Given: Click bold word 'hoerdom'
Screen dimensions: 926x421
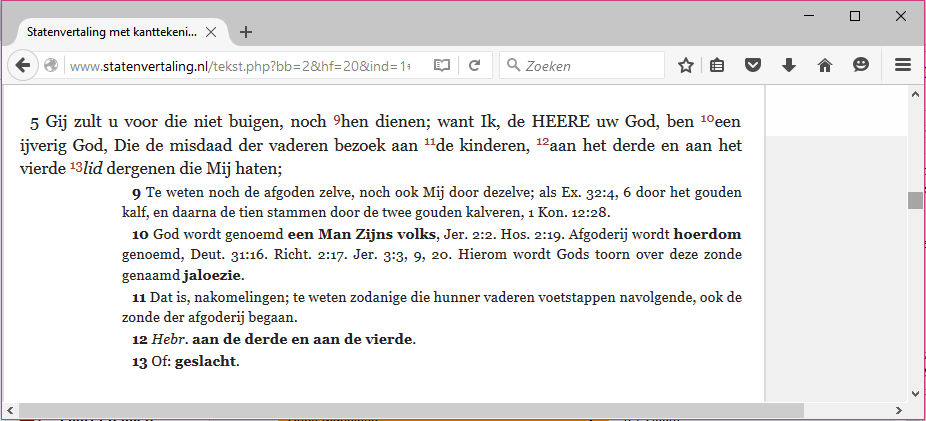Looking at the screenshot, I should click(707, 234).
